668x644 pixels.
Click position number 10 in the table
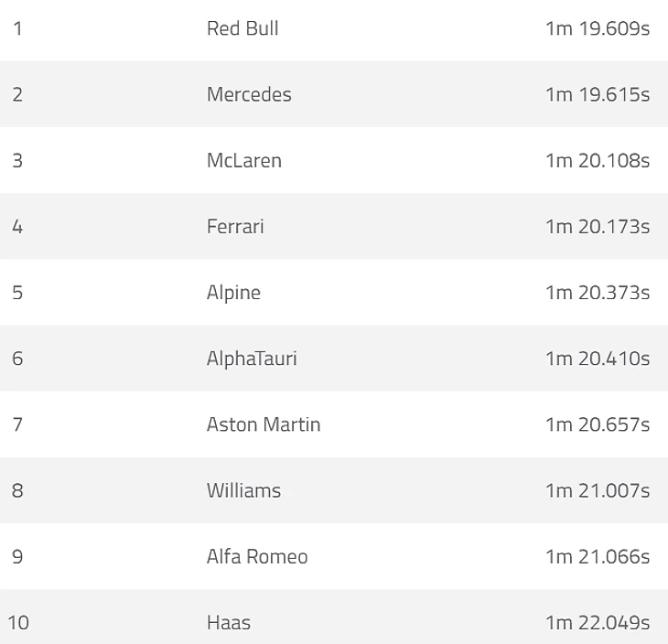tap(18, 623)
